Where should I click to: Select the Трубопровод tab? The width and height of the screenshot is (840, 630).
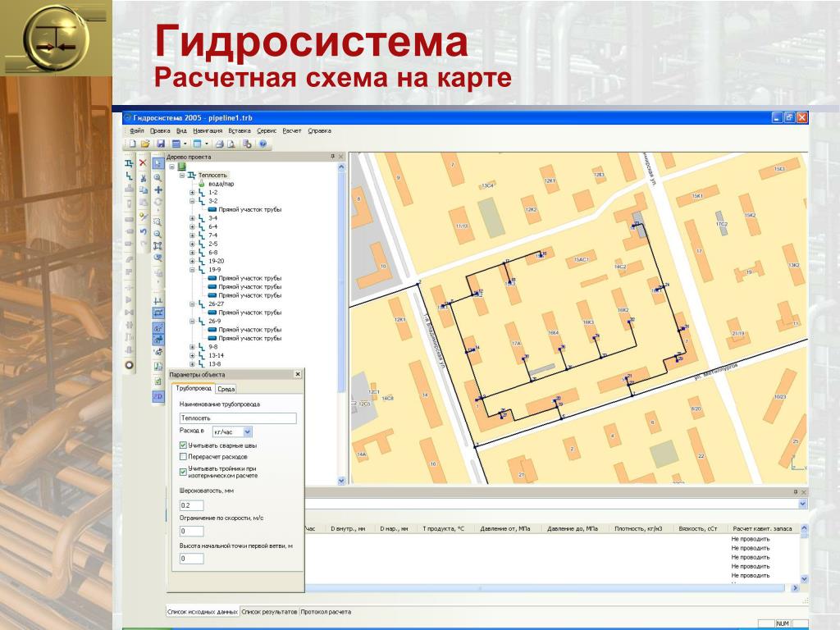tap(193, 388)
